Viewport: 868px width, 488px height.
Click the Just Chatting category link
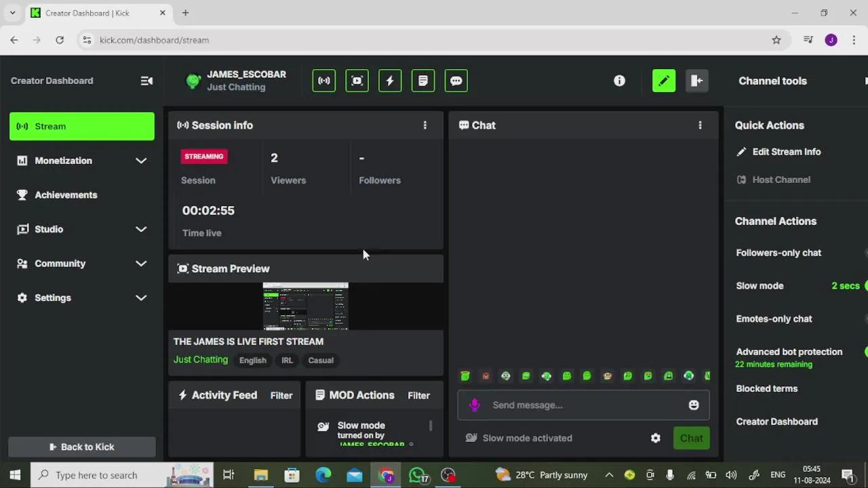point(201,359)
